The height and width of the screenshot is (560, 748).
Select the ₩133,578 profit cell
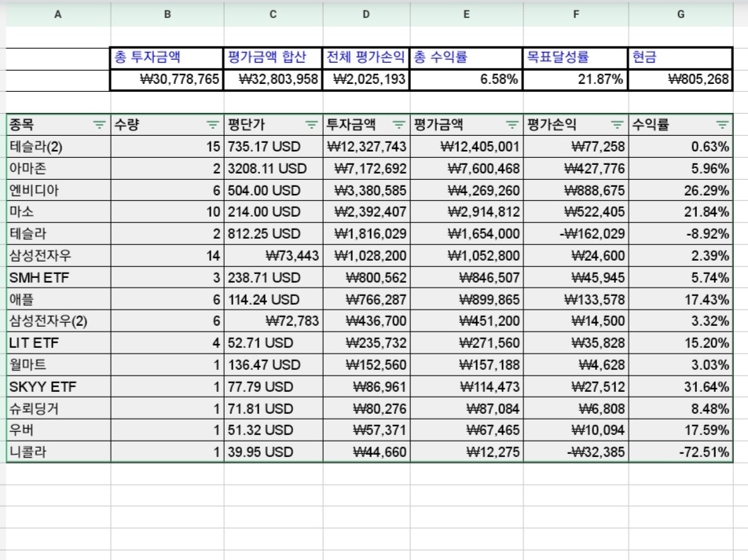[x=576, y=299]
